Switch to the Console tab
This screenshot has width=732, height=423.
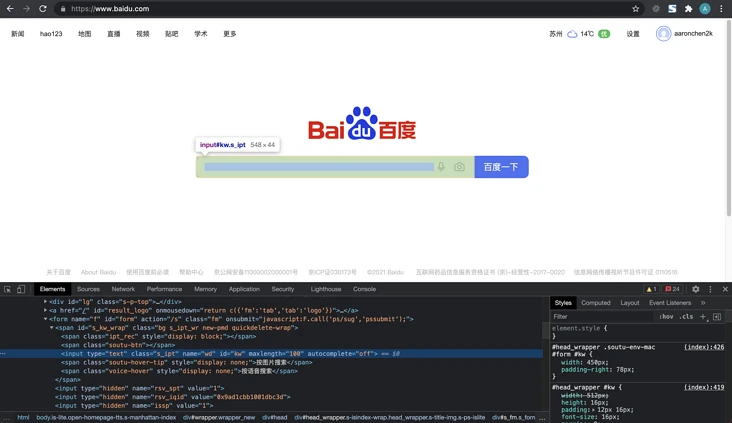(365, 289)
